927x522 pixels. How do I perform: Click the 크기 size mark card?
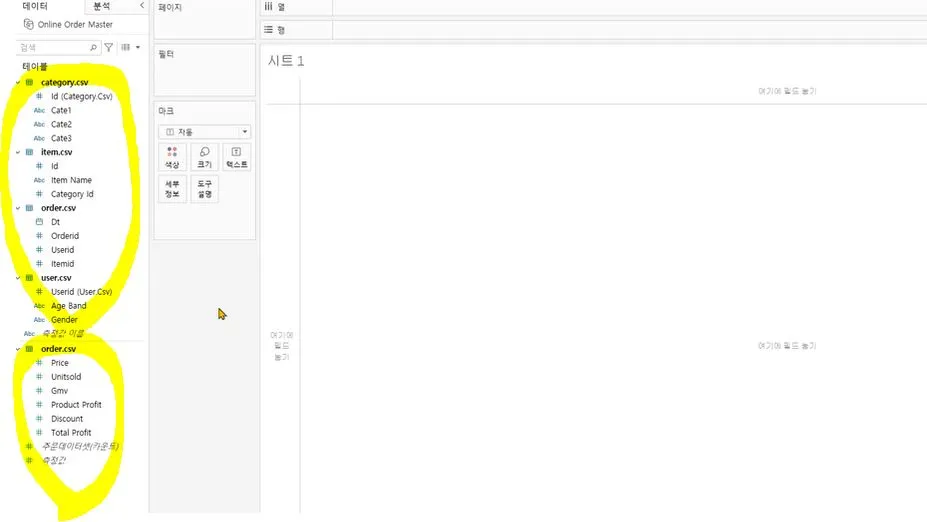tap(205, 157)
